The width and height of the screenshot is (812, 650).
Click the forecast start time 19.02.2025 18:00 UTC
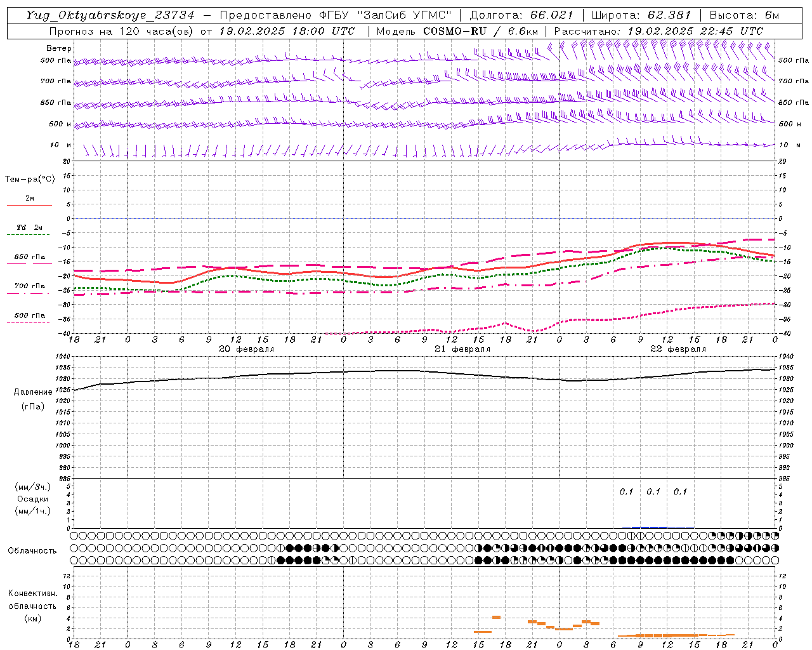[x=287, y=31]
